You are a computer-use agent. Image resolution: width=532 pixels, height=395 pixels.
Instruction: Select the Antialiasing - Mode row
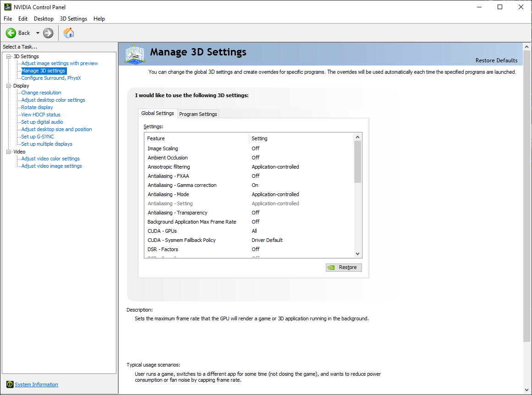pos(249,194)
